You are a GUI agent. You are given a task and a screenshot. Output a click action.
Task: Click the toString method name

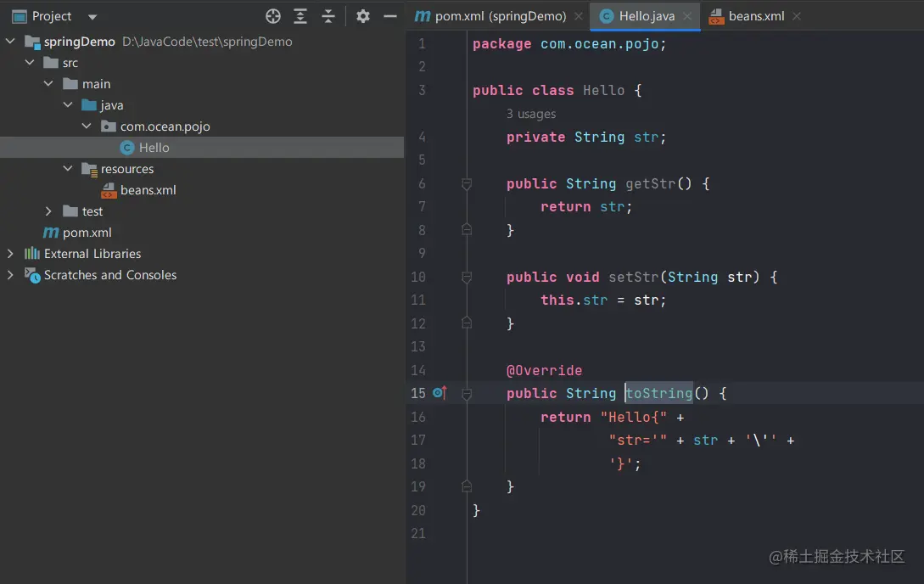click(658, 393)
